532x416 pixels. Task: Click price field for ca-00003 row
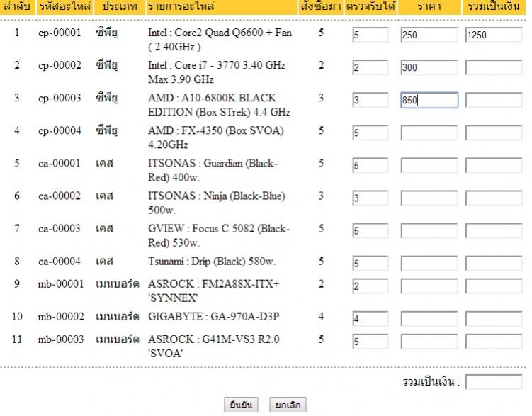click(429, 231)
